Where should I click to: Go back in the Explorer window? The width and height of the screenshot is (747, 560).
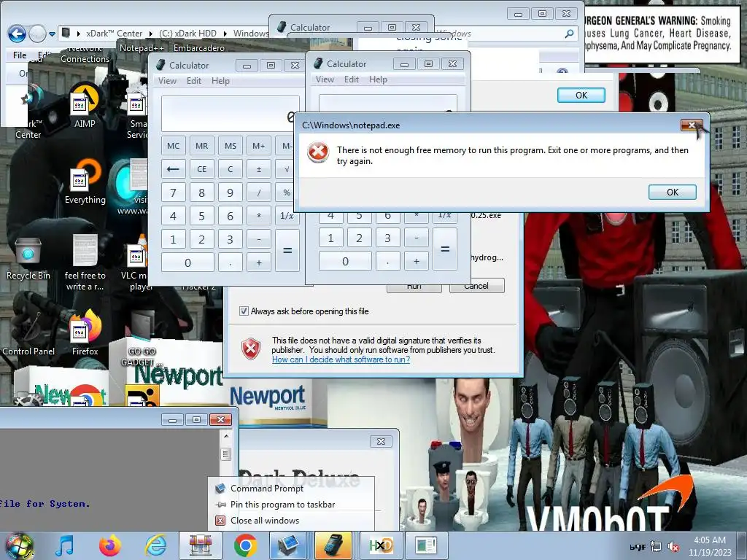(x=17, y=34)
